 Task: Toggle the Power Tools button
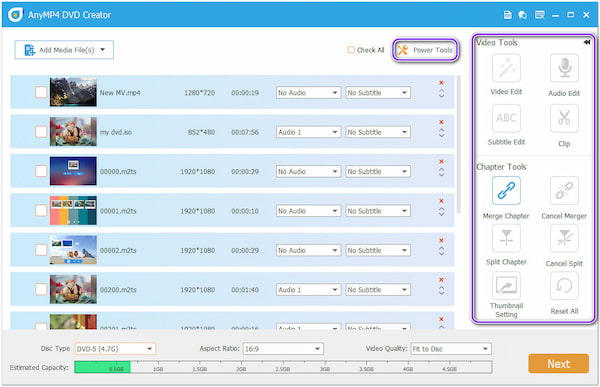425,50
